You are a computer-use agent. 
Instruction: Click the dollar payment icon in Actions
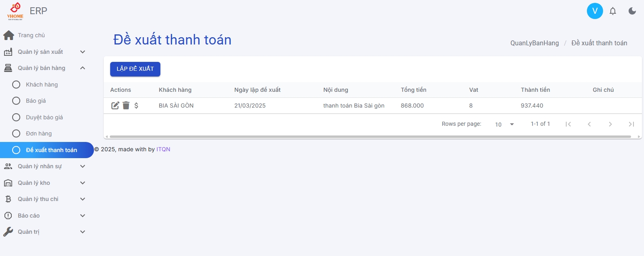[136, 106]
